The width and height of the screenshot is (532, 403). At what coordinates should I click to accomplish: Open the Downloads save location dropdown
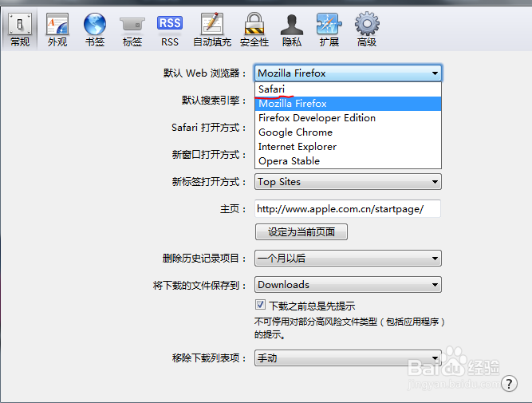point(348,285)
